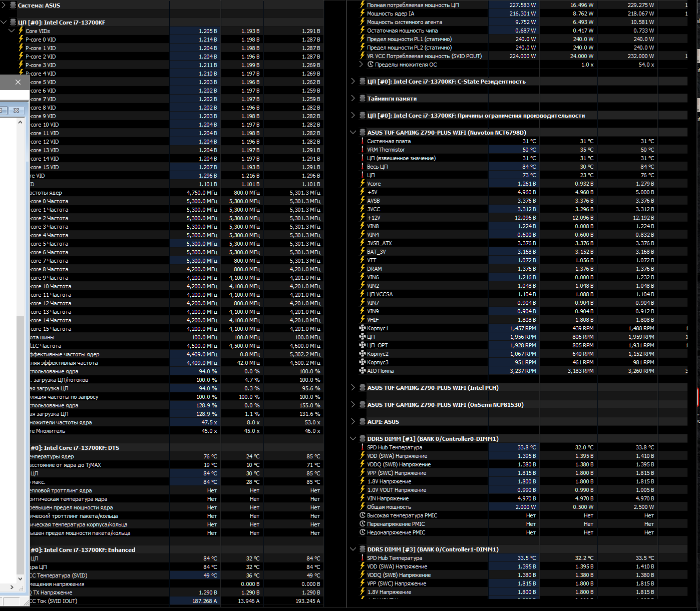Image resolution: width=700 pixels, height=611 pixels.
Task: Click the lightning icon beside DRAM
Action: pyautogui.click(x=363, y=269)
